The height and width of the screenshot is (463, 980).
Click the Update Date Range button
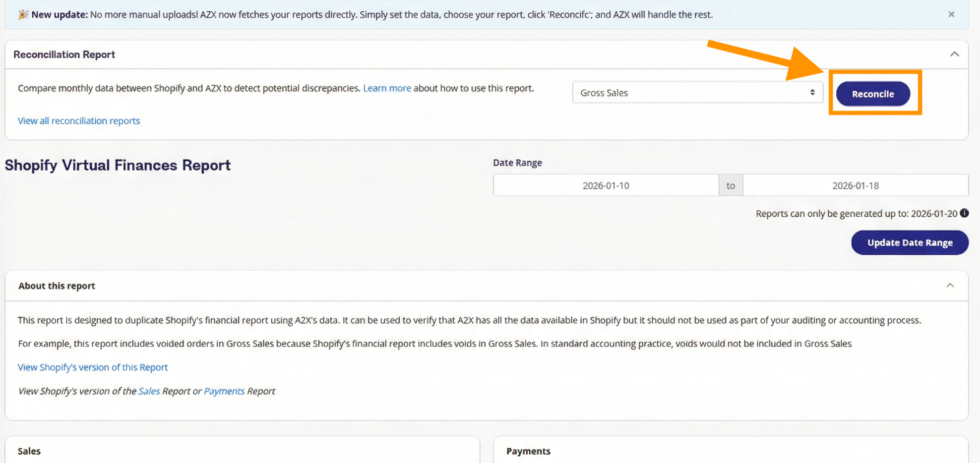910,242
